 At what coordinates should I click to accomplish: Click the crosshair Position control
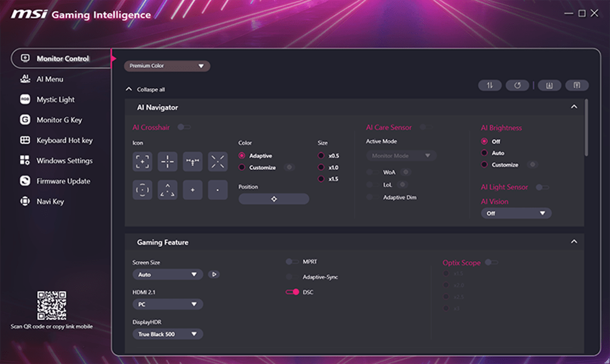click(274, 198)
